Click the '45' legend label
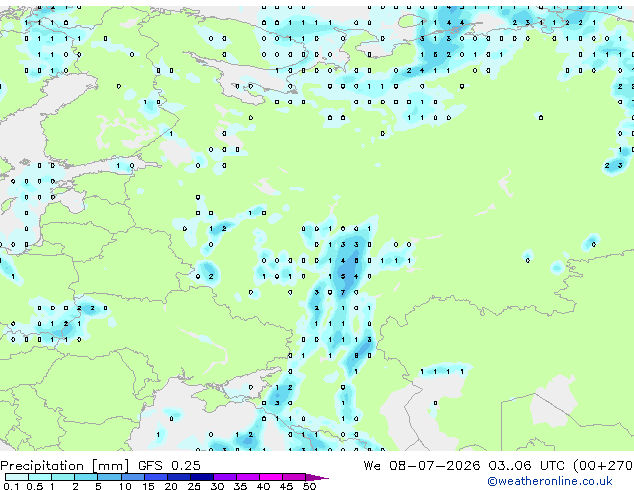 (286, 486)
